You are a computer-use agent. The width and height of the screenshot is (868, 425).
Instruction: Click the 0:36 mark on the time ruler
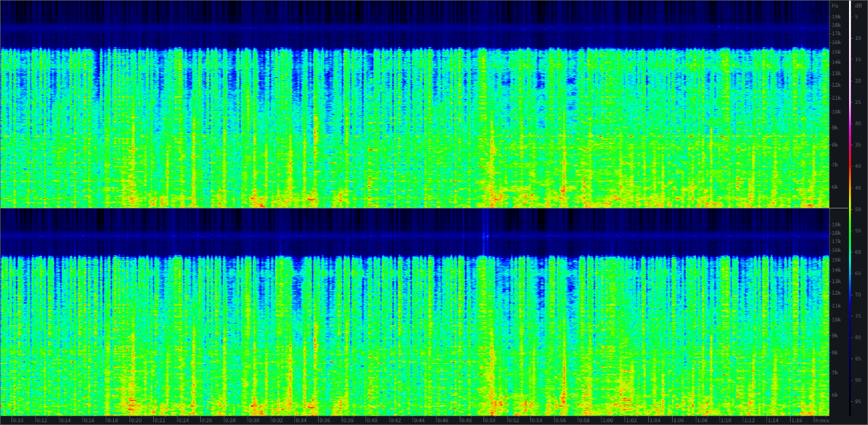[x=325, y=420]
